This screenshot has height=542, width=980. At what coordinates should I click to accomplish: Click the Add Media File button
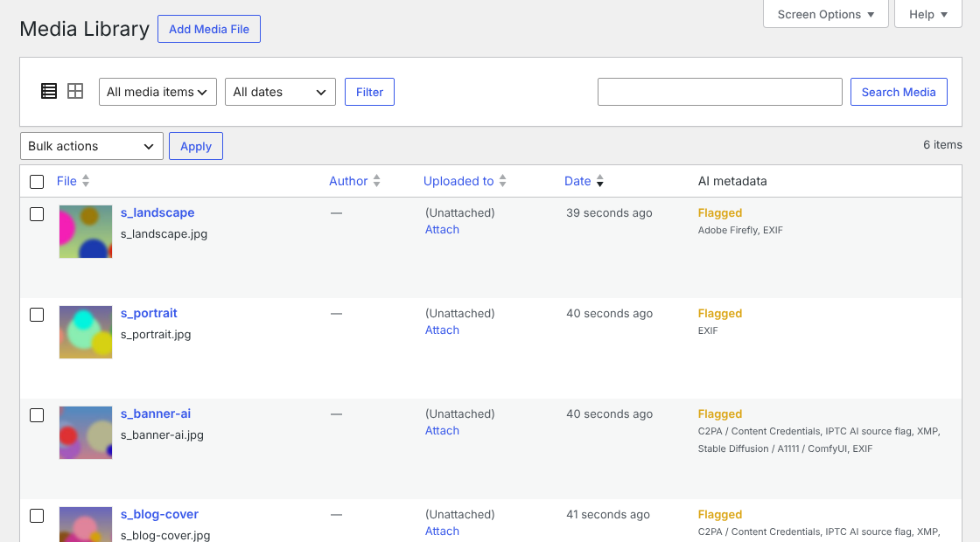pyautogui.click(x=209, y=29)
